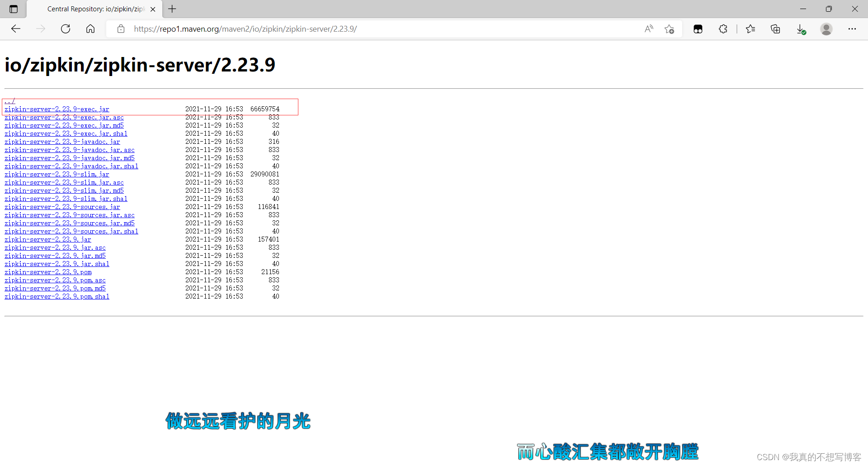This screenshot has width=868, height=466.
Task: Open the Extensions puzzle icon
Action: tap(723, 29)
